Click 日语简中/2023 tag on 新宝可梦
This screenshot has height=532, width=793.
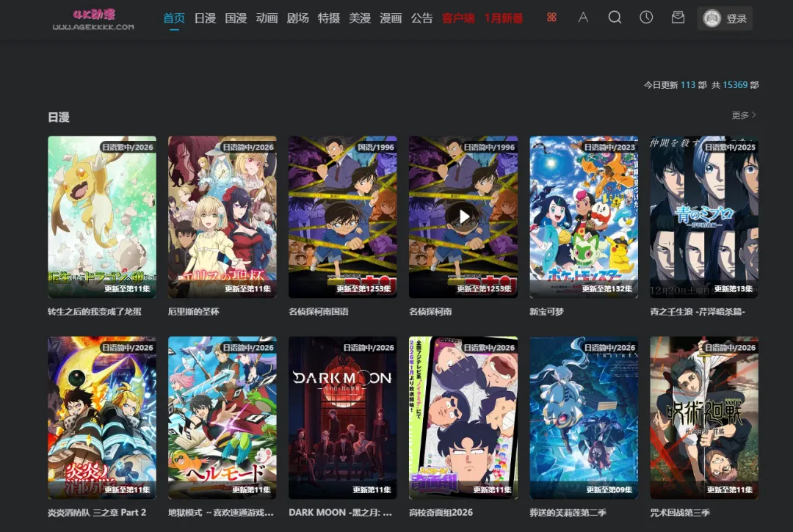609,147
